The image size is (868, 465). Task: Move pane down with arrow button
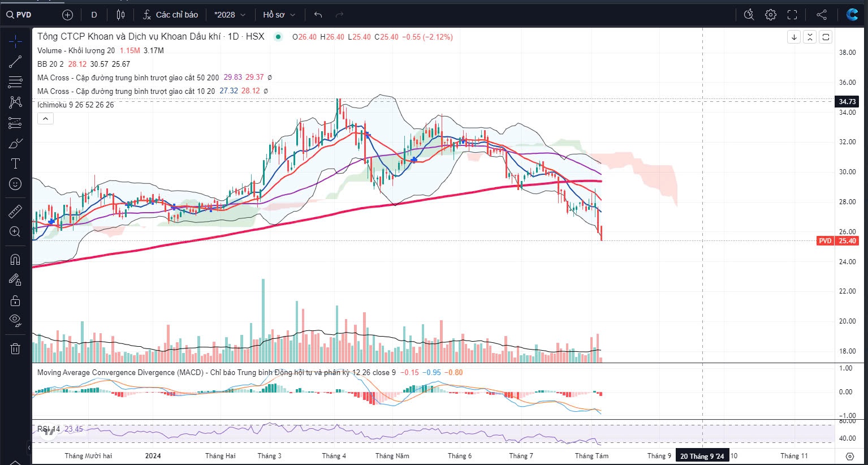coord(794,37)
